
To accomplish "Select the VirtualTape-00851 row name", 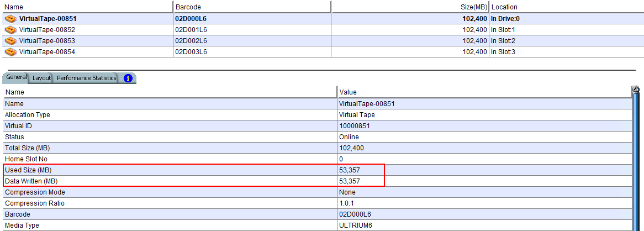I will (47, 18).
